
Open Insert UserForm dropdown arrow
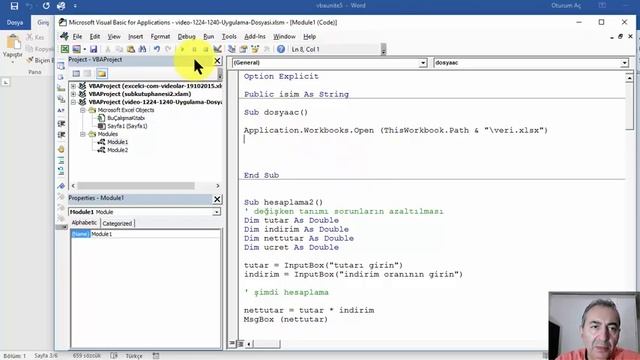pyautogui.click(x=84, y=49)
